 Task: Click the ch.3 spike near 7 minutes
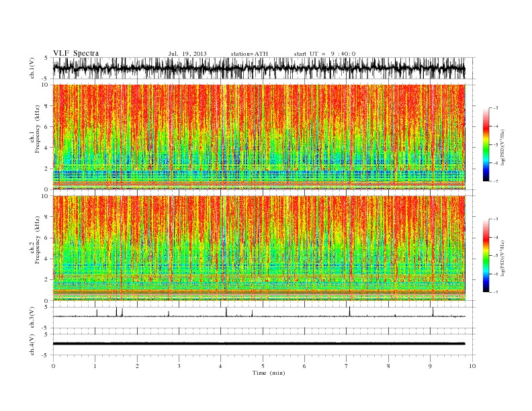(349, 312)
